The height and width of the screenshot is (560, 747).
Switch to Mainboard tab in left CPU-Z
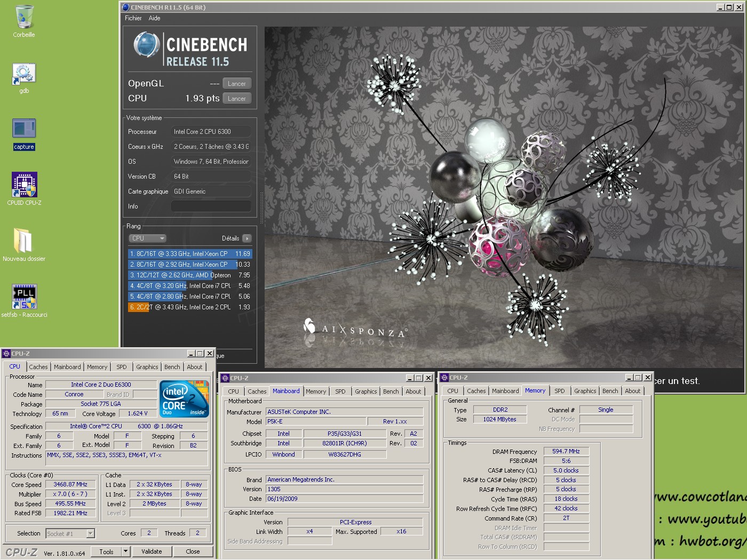(x=67, y=367)
